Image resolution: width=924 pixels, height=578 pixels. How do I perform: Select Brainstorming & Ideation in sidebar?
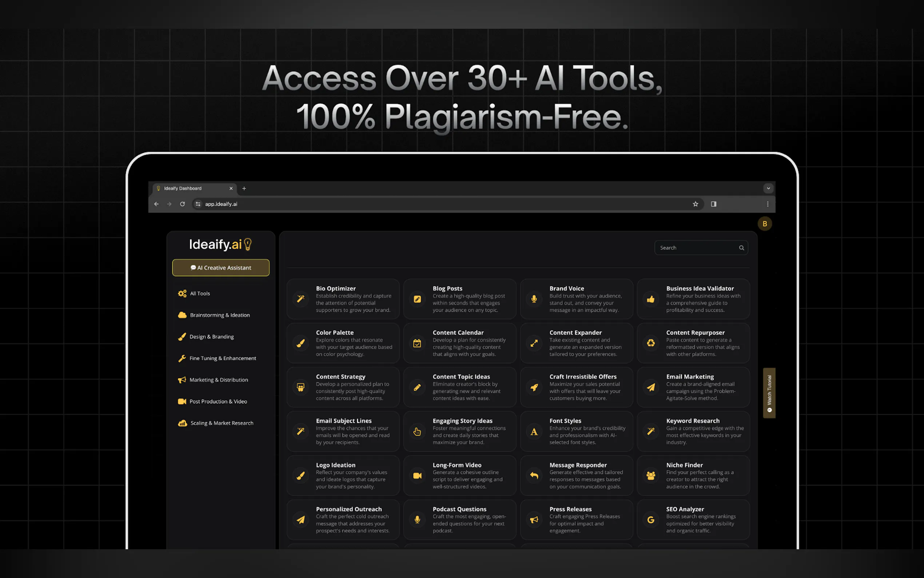tap(220, 315)
